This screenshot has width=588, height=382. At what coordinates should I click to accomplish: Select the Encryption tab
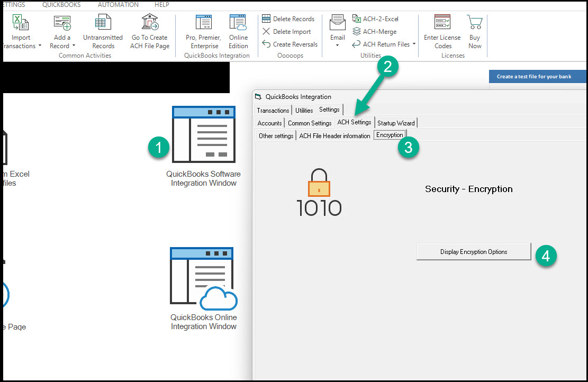[x=390, y=135]
